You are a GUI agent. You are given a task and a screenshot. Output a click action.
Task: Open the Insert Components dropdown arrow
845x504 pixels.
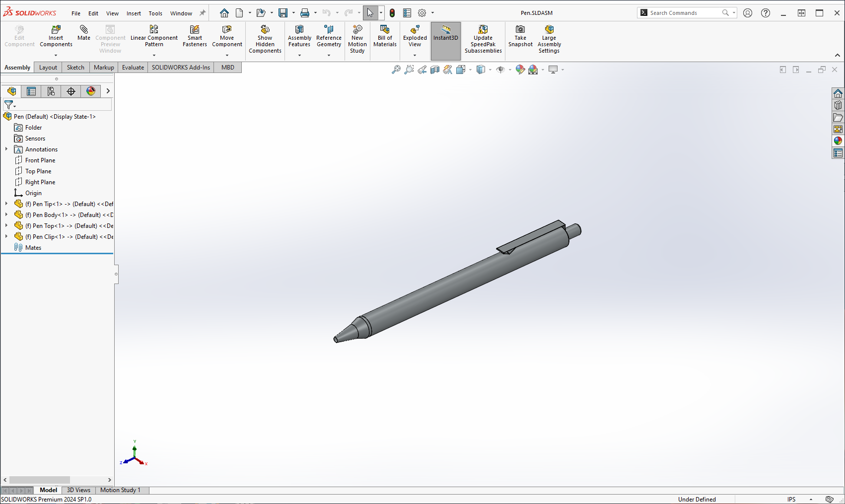56,55
